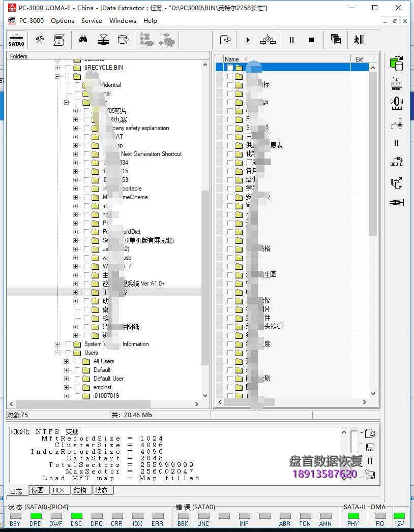This screenshot has height=532, width=414.
Task: Check the checkbox beside $RECYCLE.BIN
Action: 69,67
